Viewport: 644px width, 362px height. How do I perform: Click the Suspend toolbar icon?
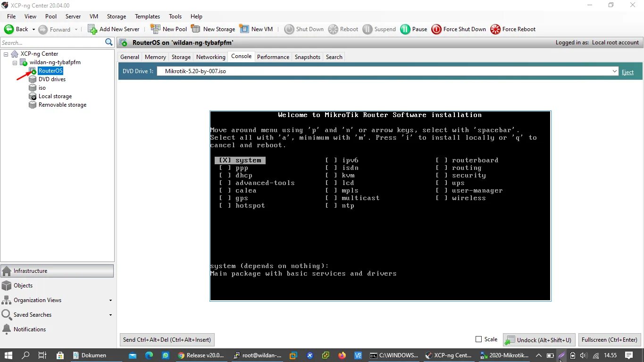click(368, 29)
